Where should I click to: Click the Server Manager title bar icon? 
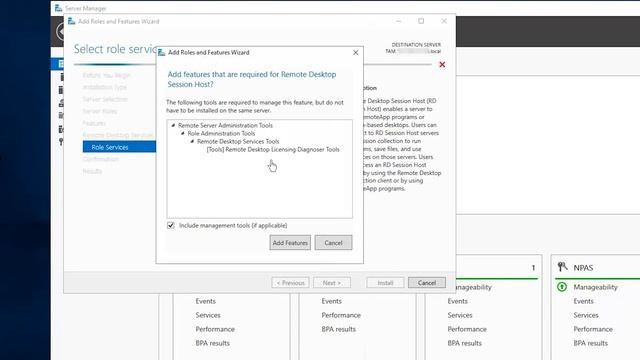tap(58, 8)
